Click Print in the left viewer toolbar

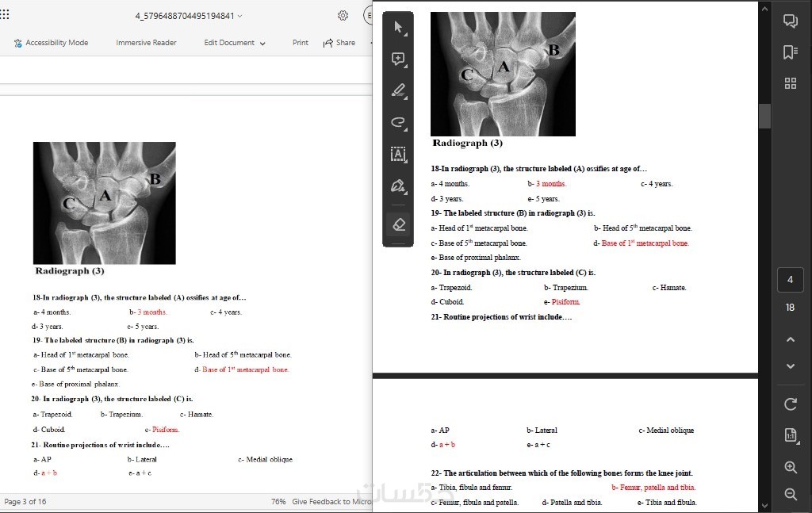(x=301, y=43)
